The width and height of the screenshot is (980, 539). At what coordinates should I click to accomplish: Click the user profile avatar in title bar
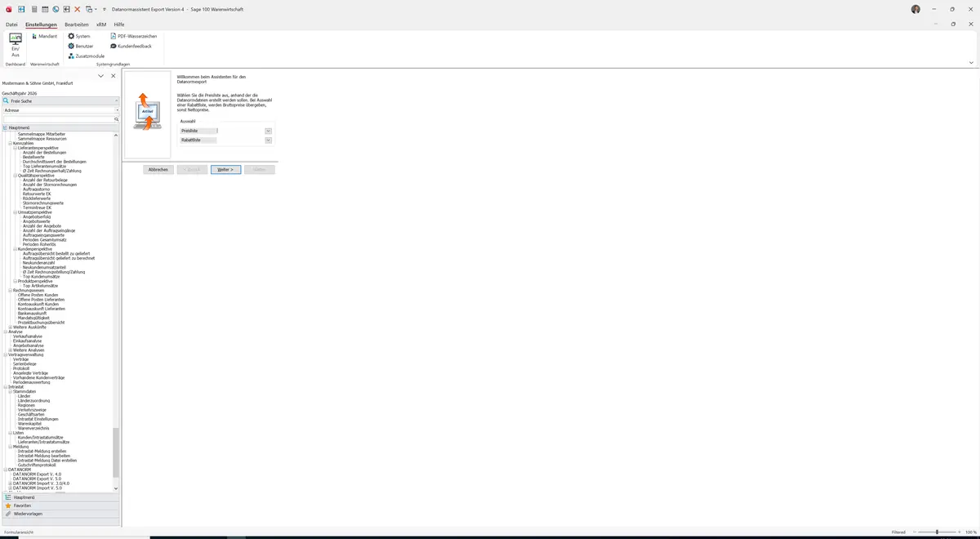pyautogui.click(x=915, y=9)
